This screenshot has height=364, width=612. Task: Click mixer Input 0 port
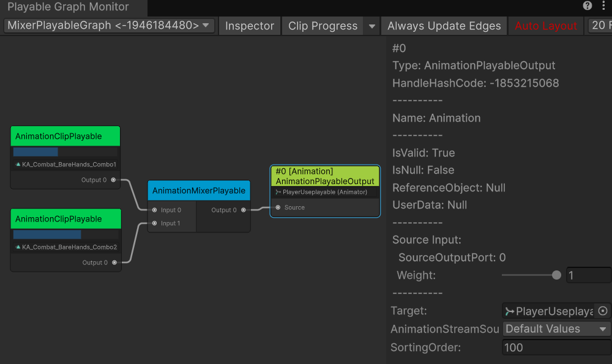point(154,210)
